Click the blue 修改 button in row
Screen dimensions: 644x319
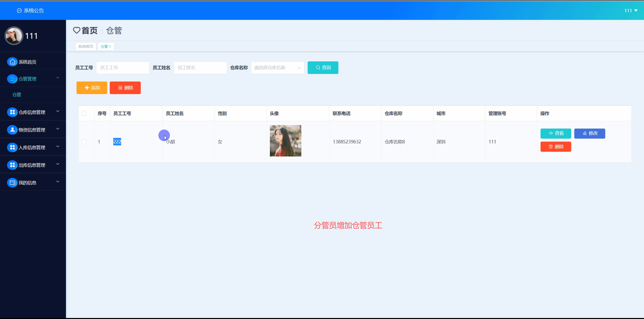tap(589, 133)
